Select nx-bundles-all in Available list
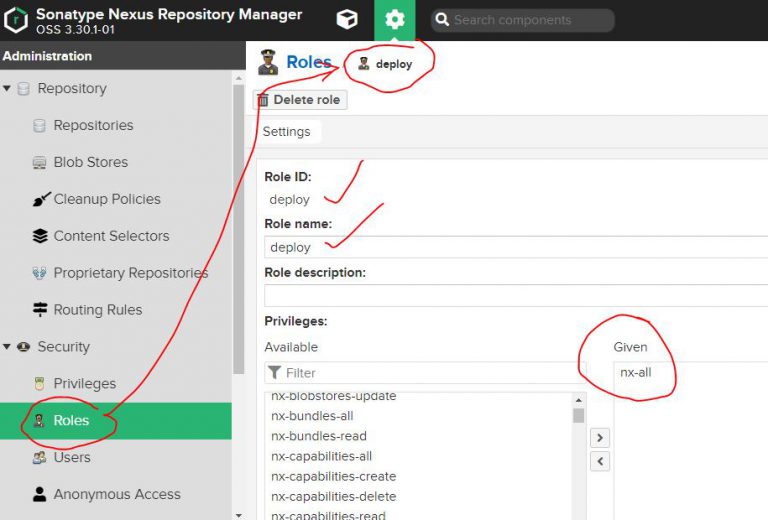The image size is (768, 520). (312, 416)
